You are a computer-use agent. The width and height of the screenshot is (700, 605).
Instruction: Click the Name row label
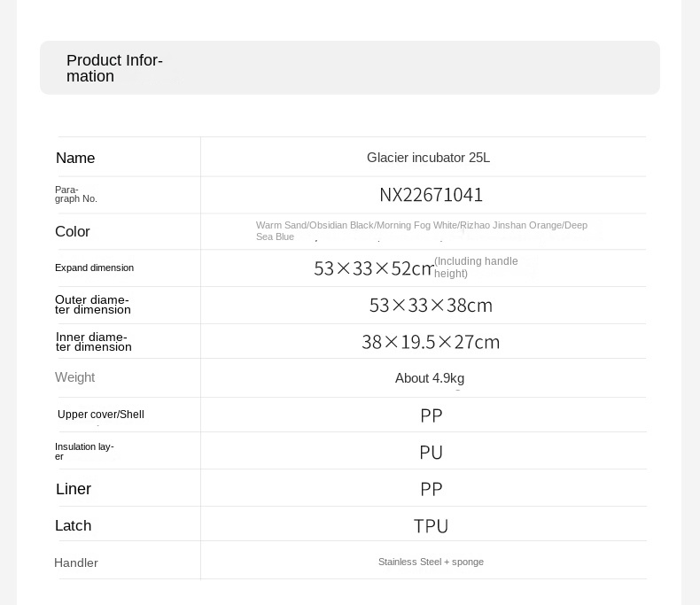pyautogui.click(x=75, y=159)
